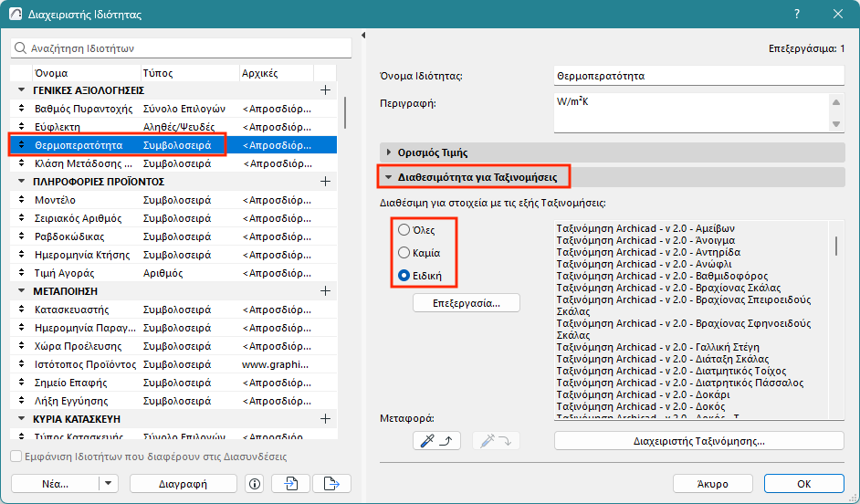Sort list by Όνομα column header

tap(86, 73)
